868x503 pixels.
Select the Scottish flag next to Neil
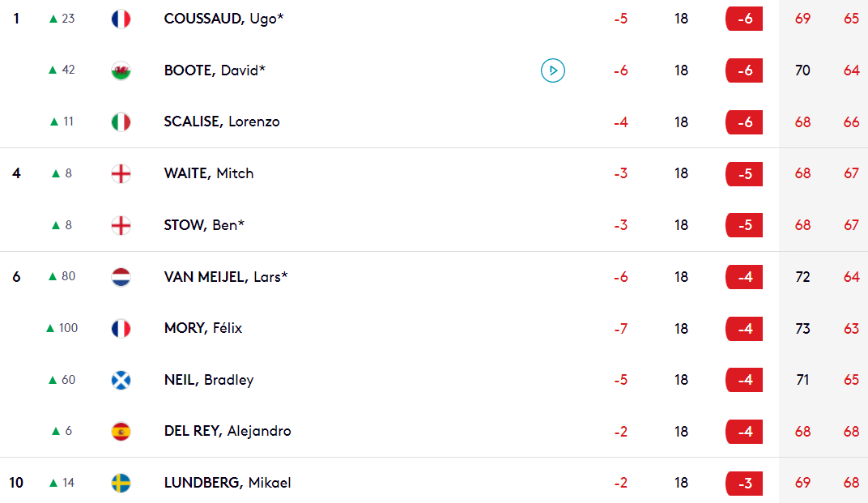121,380
